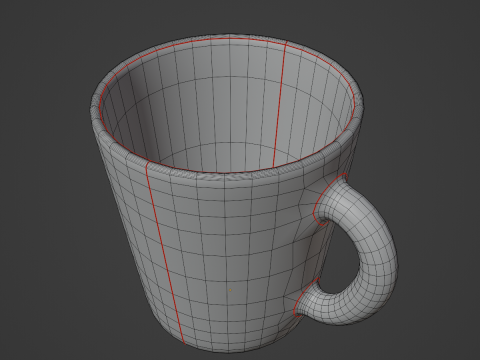Screen dimensions: 480x360
Task: Select the vertical red seam on mug exterior
Action: pyautogui.click(x=165, y=253)
